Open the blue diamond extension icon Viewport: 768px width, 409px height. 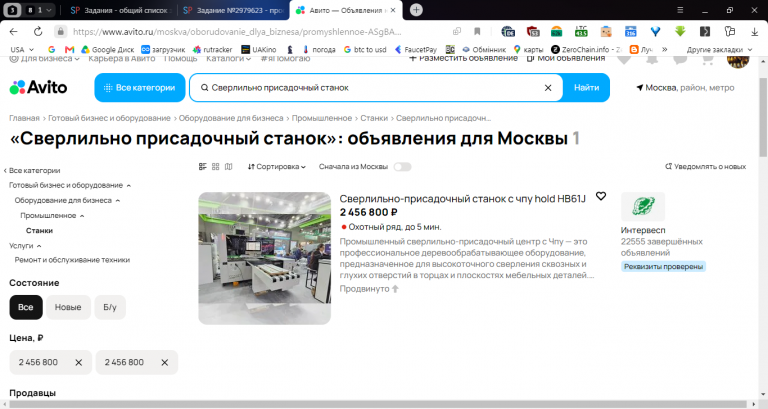click(x=655, y=31)
